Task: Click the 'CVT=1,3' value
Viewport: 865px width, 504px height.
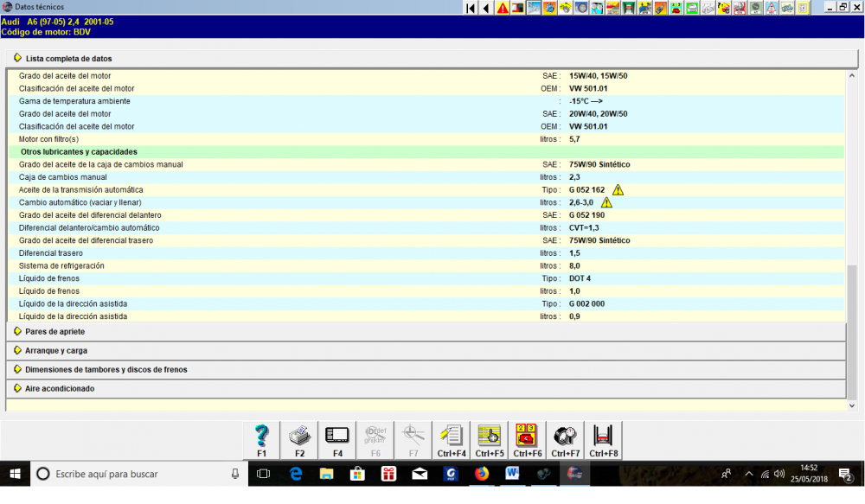Action: point(584,227)
